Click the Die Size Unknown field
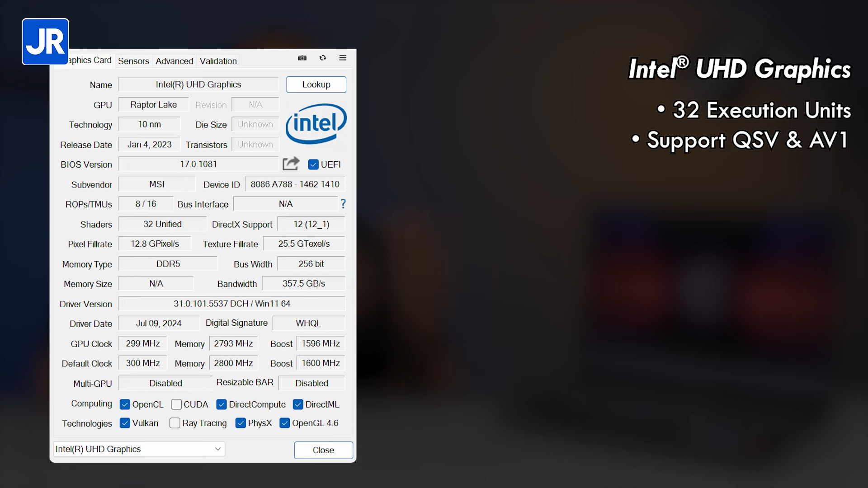 (255, 124)
